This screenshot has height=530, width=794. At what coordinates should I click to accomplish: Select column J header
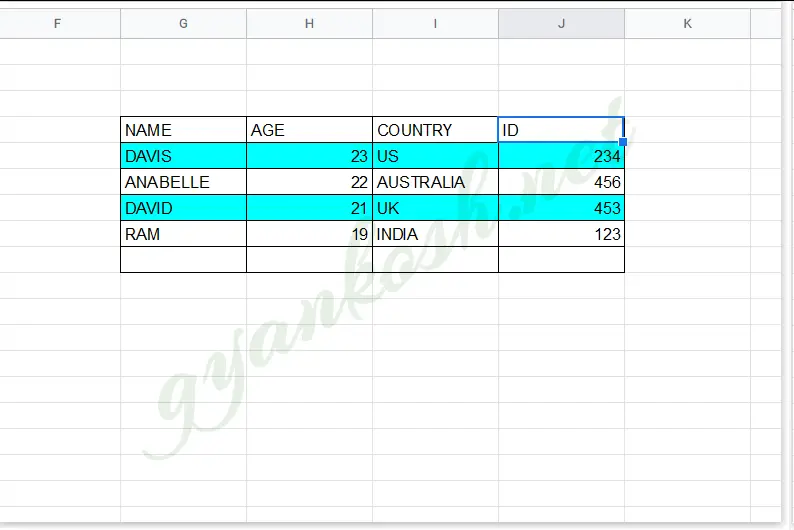tap(562, 23)
